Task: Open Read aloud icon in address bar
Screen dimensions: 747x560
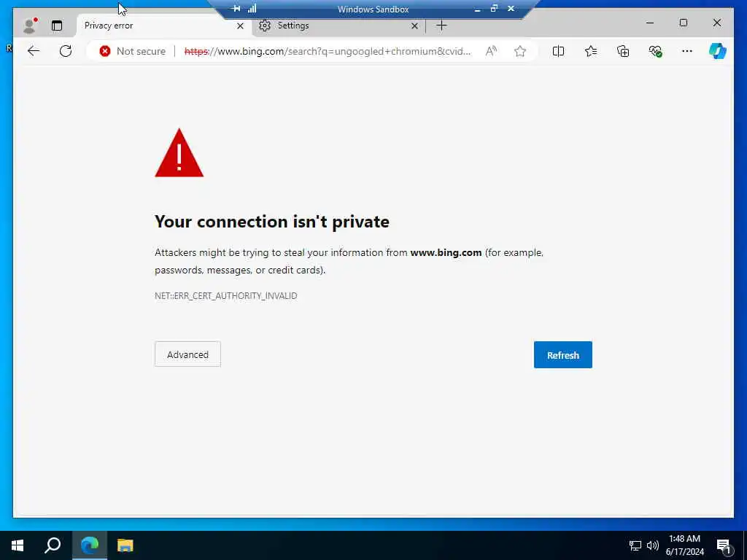Action: pos(491,51)
